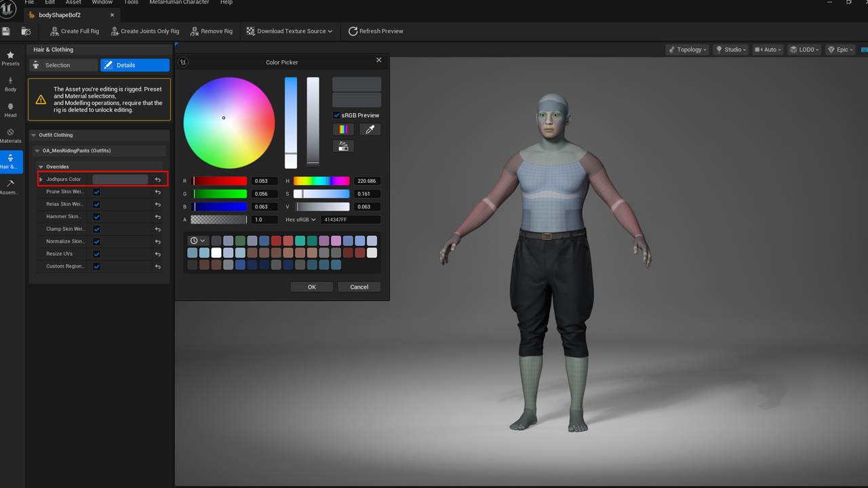Click Remove Rig in the toolbar
Screen dimensions: 868x488
212,31
